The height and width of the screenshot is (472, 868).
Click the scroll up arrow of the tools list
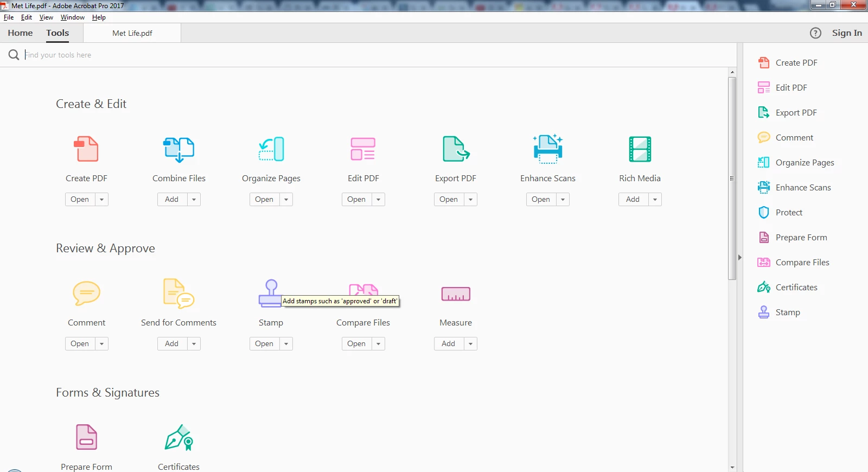pos(732,72)
